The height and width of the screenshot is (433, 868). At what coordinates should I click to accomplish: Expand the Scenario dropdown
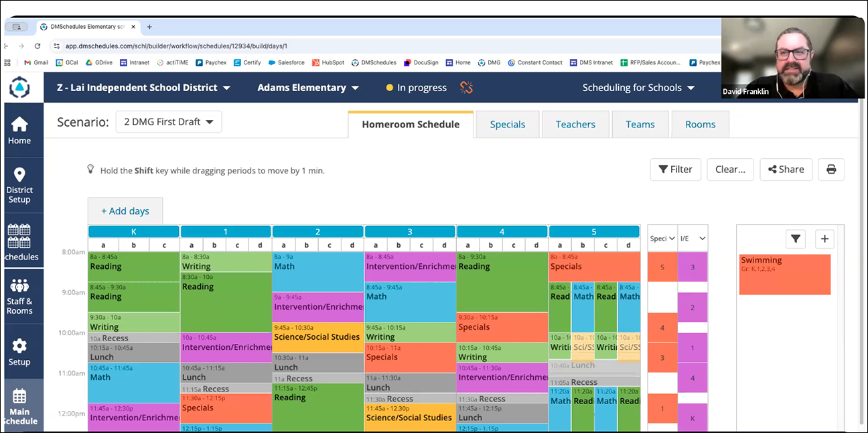tap(168, 122)
